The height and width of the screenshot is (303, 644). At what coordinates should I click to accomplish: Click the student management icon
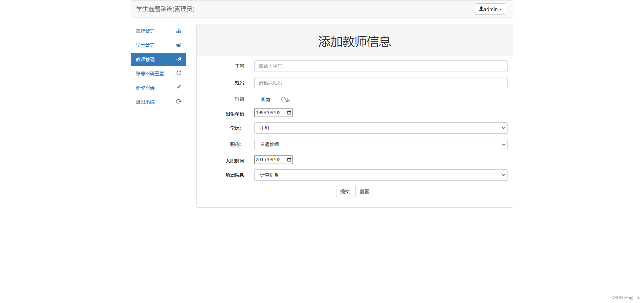(x=179, y=45)
